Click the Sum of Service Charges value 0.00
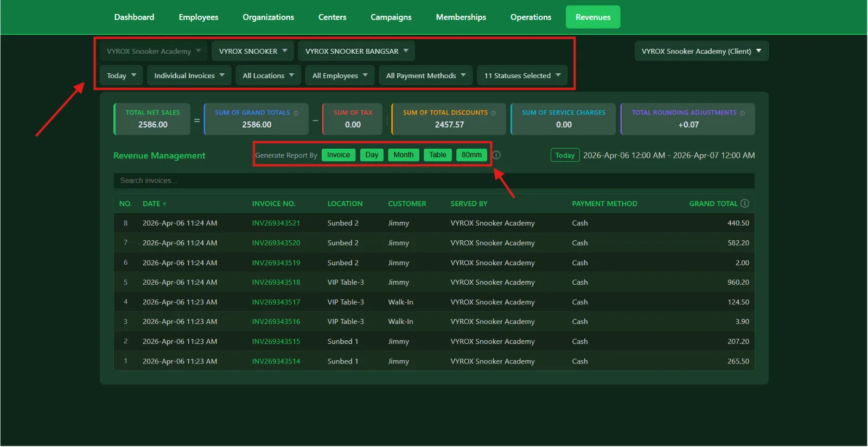Viewport: 868px width, 447px height. (x=564, y=125)
